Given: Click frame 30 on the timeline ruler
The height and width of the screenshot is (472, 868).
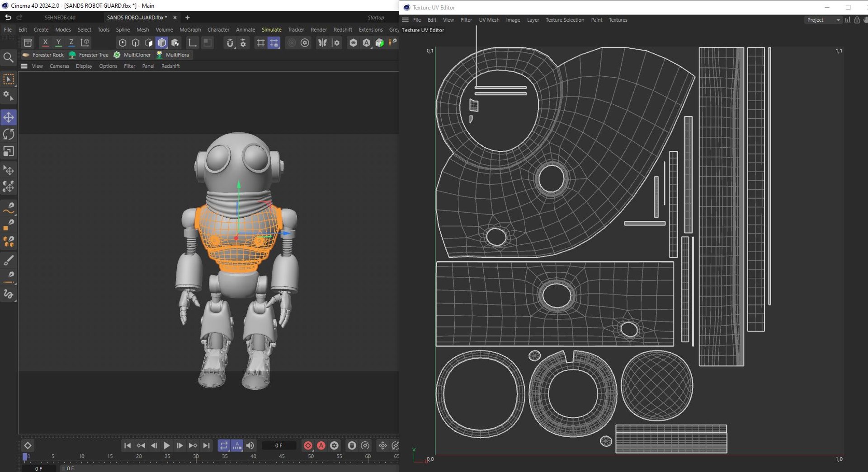Looking at the screenshot, I should click(196, 457).
